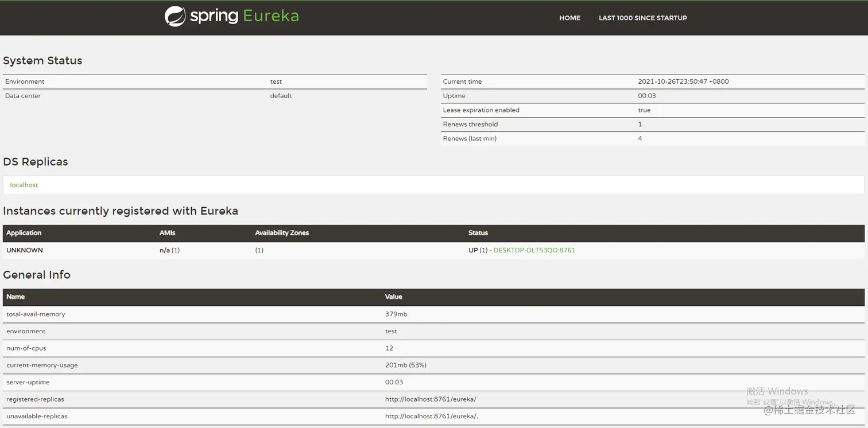Image resolution: width=868 pixels, height=428 pixels.
Task: Click the unavailable-replicas row name
Action: click(x=37, y=417)
